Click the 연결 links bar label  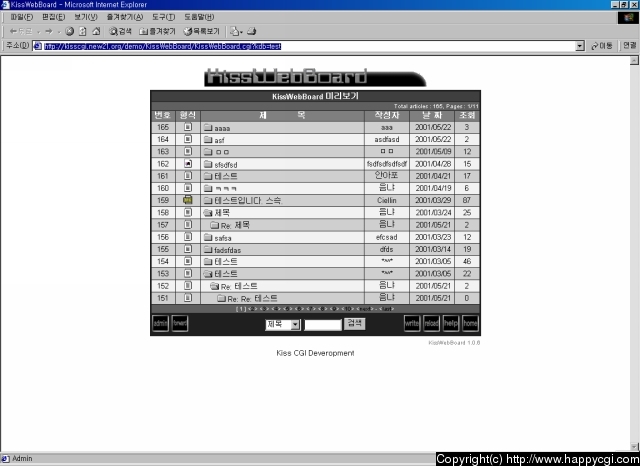click(629, 46)
